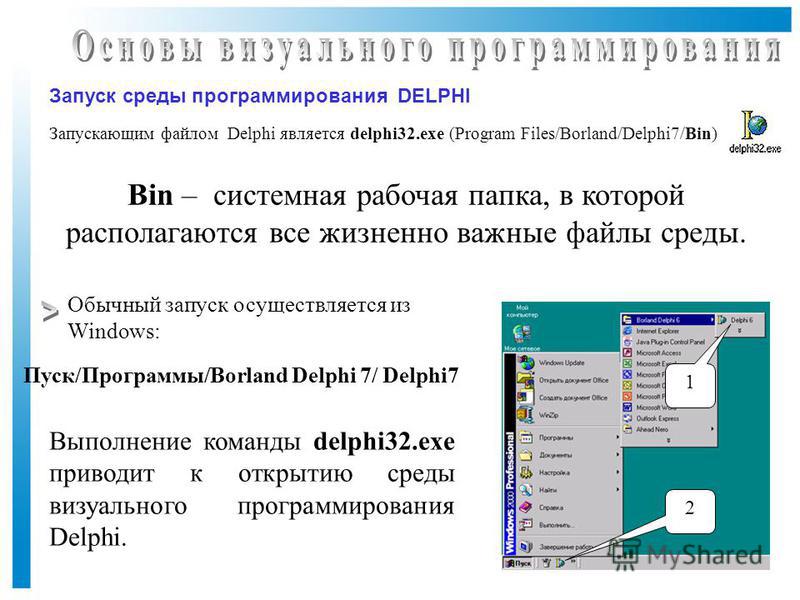Click the Microsoft Access icon

tap(628, 353)
